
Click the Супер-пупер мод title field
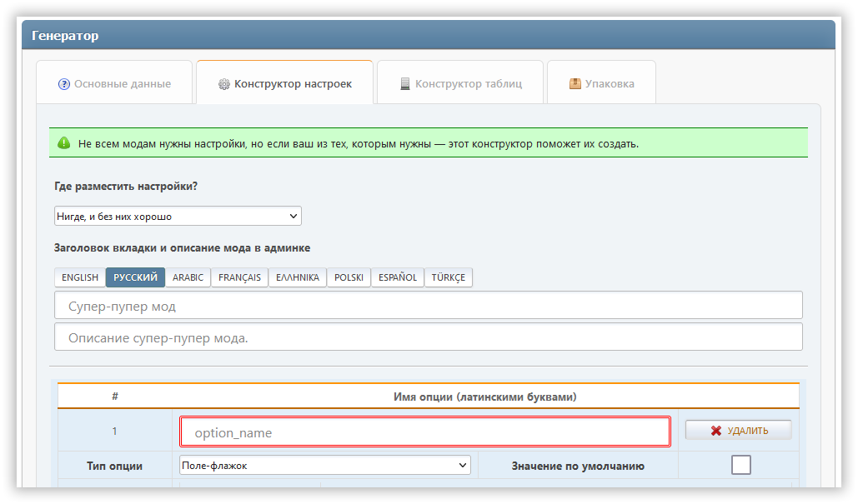point(428,306)
